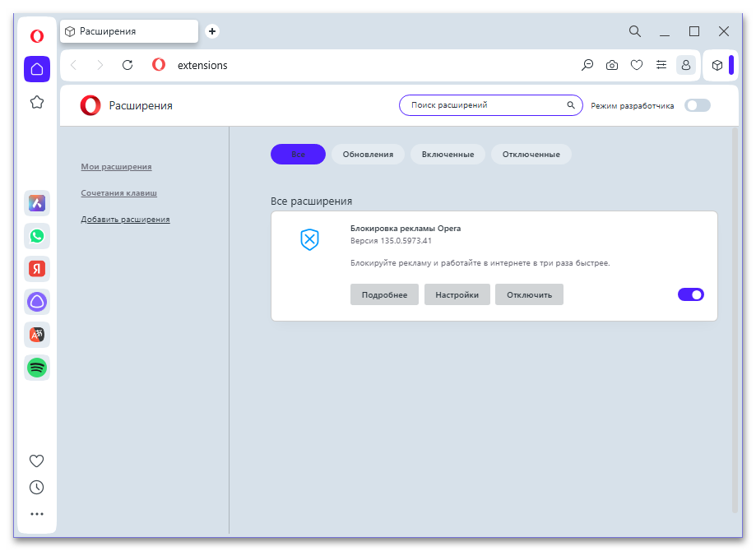
Task: Click the Подробнее button
Action: pyautogui.click(x=384, y=294)
